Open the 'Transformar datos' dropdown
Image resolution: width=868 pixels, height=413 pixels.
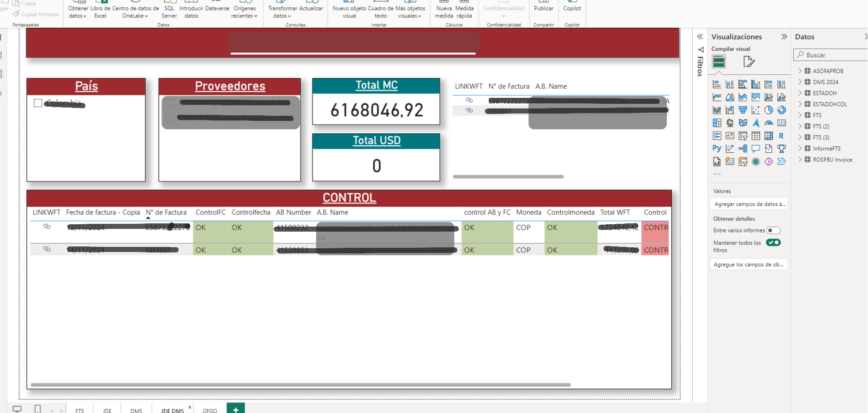pyautogui.click(x=282, y=12)
